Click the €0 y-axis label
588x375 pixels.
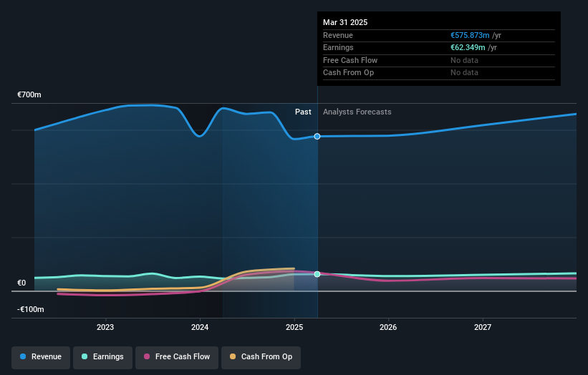(21, 283)
